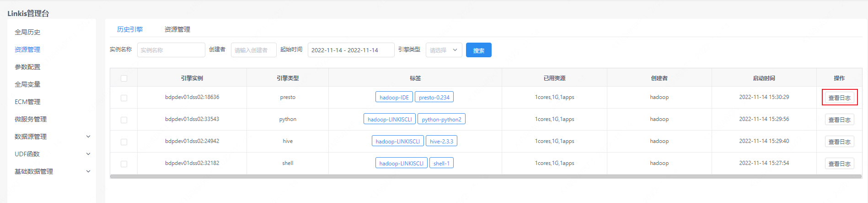Screen dimensions: 868x203
Task: Open 全局历史 in the sidebar
Action: [x=27, y=32]
